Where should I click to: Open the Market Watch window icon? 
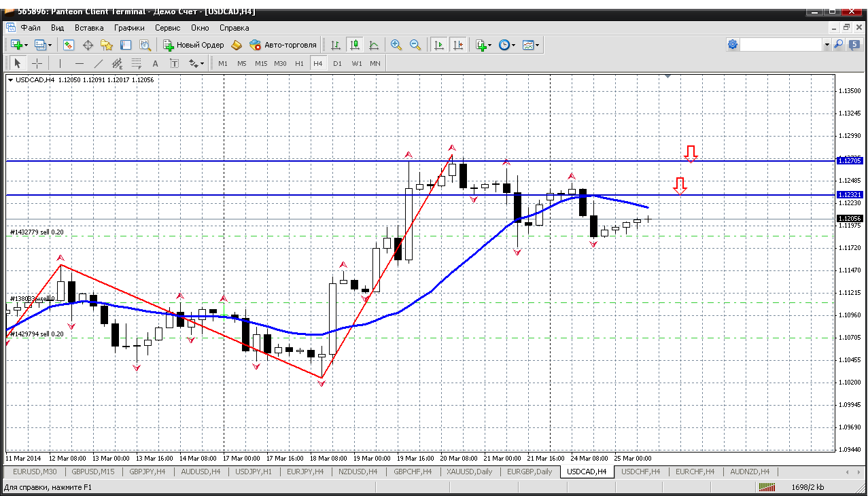pyautogui.click(x=69, y=45)
